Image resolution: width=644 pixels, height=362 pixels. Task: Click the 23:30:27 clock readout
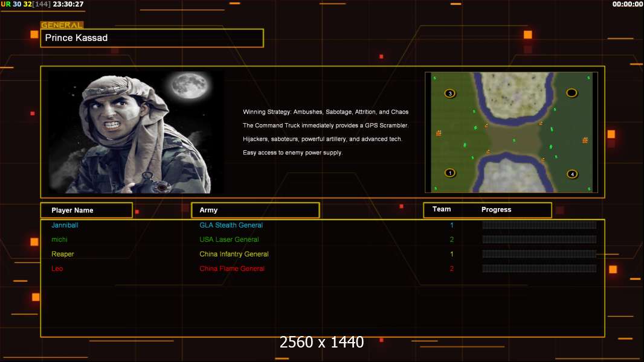point(68,4)
